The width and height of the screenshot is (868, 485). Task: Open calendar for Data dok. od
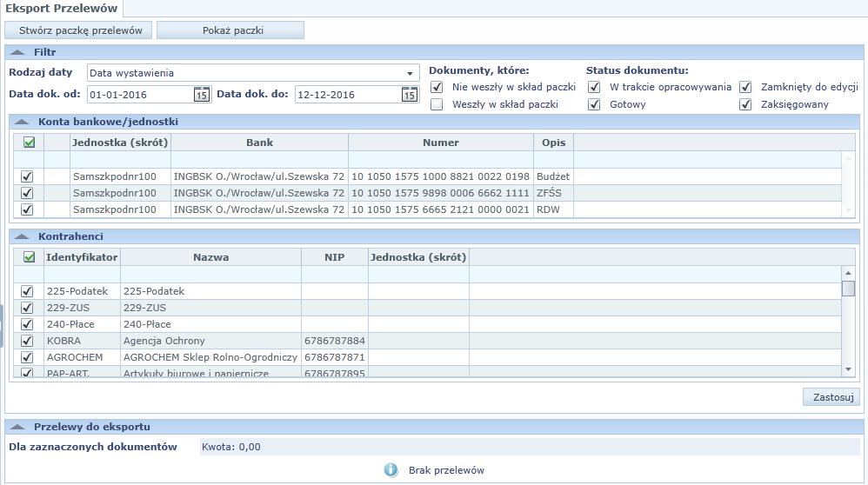[202, 95]
